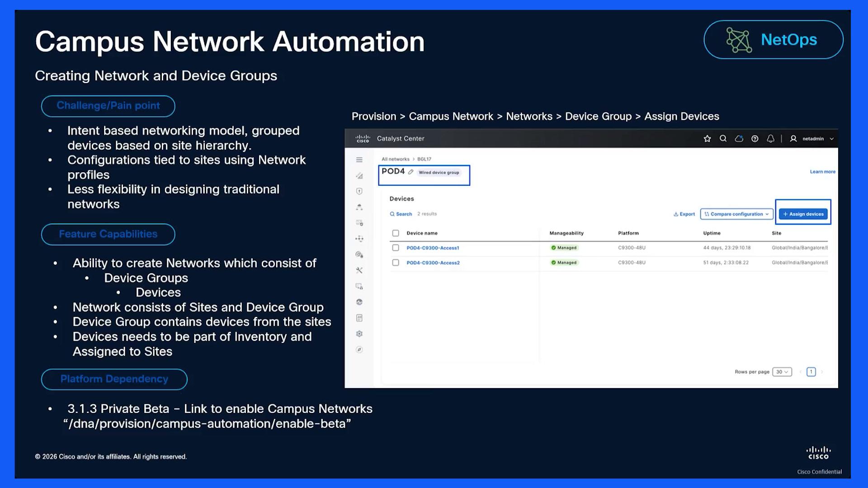Open the Tools wrench sidebar icon
868x488 pixels.
(x=359, y=270)
